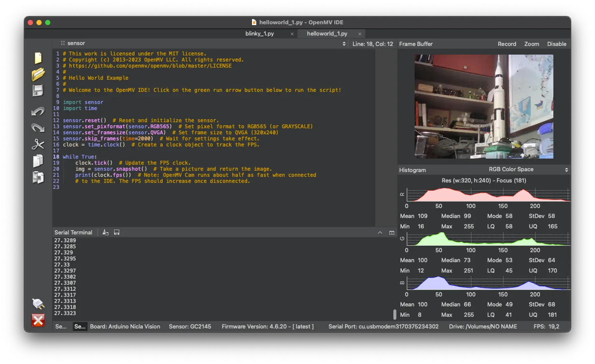Toggle the first Se... status bar pane button

61,326
